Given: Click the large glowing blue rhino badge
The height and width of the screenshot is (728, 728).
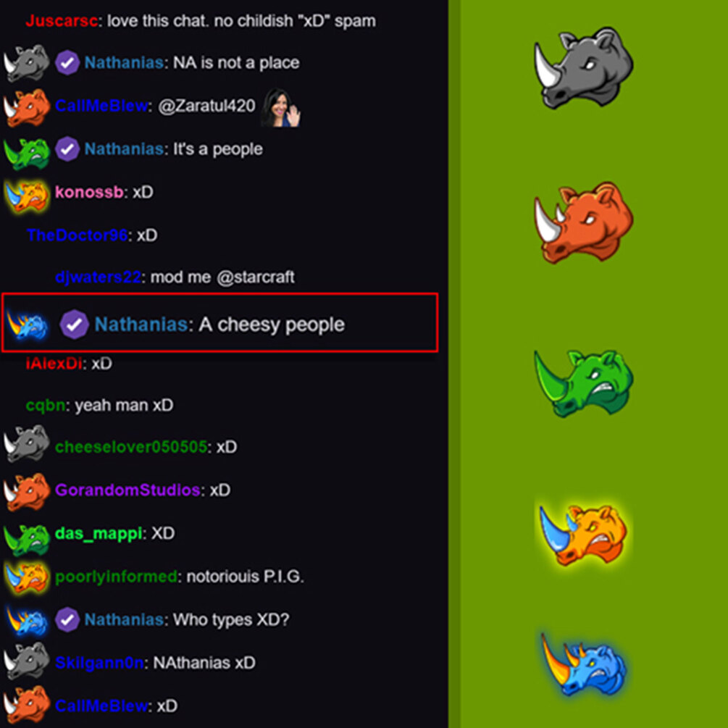Looking at the screenshot, I should (x=584, y=664).
